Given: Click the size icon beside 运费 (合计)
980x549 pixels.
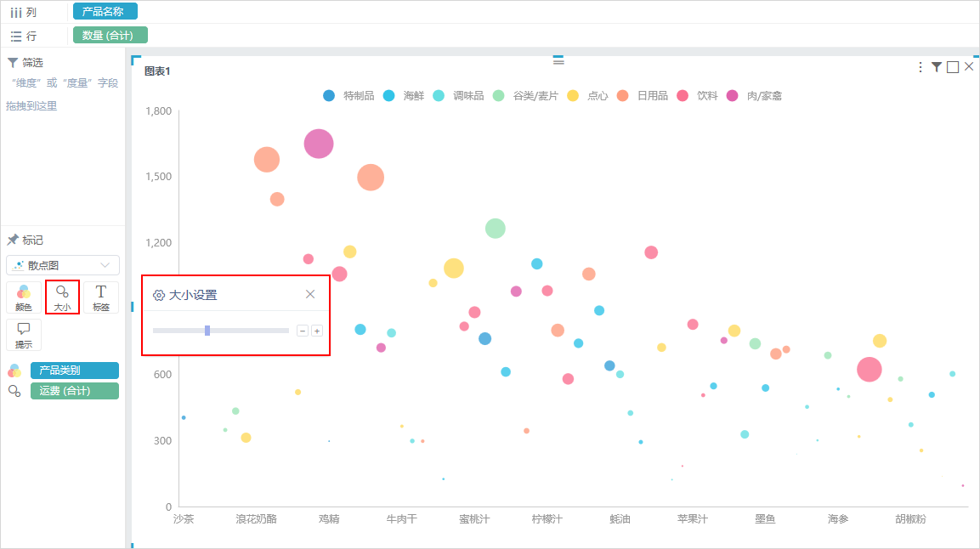Looking at the screenshot, I should pyautogui.click(x=14, y=391).
